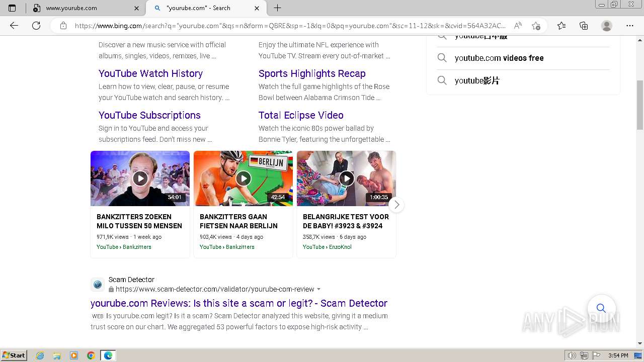
Task: Select the "yourube.com" - Search tab
Action: pyautogui.click(x=206, y=8)
